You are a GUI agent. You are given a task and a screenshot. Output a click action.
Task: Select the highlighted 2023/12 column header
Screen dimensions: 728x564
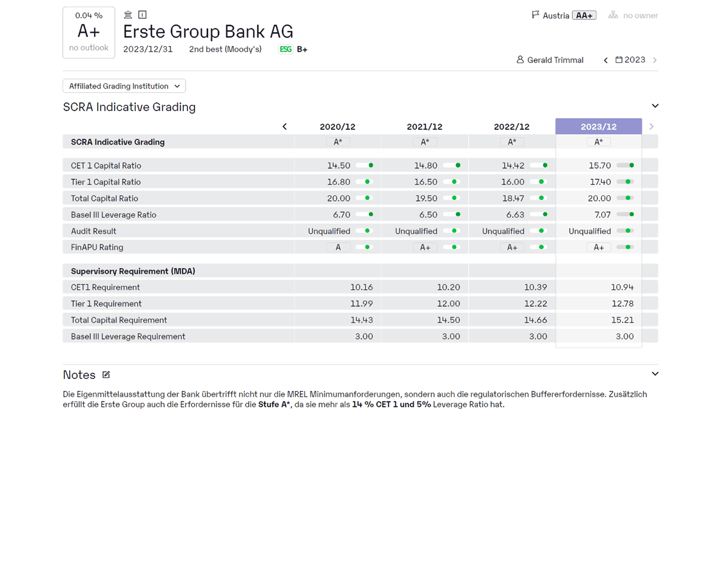click(x=599, y=126)
